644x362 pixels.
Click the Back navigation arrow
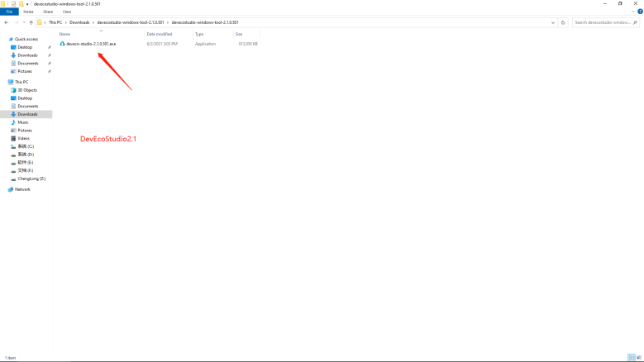(6, 22)
